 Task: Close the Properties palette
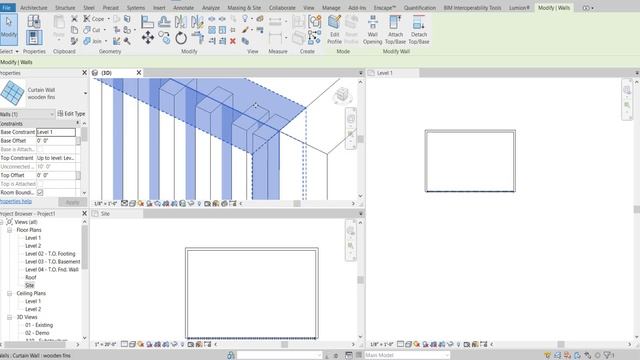(84, 73)
